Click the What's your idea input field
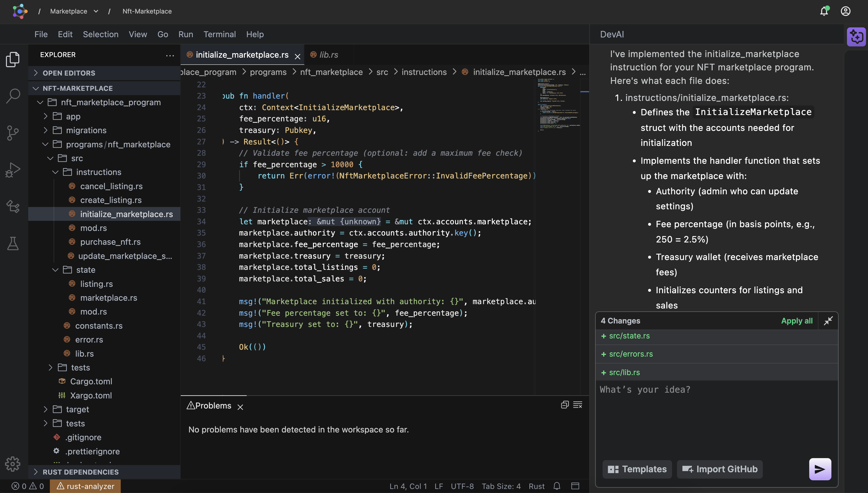The image size is (868, 493). (x=716, y=418)
